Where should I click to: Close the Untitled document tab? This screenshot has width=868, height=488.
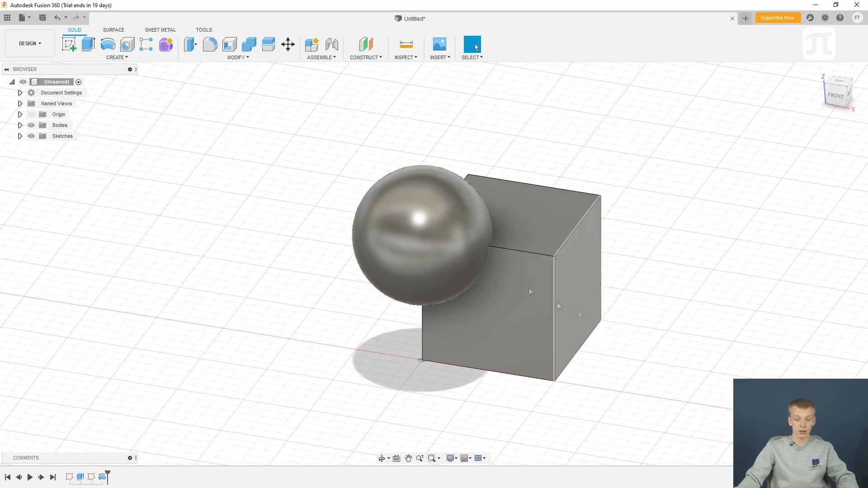pos(732,19)
